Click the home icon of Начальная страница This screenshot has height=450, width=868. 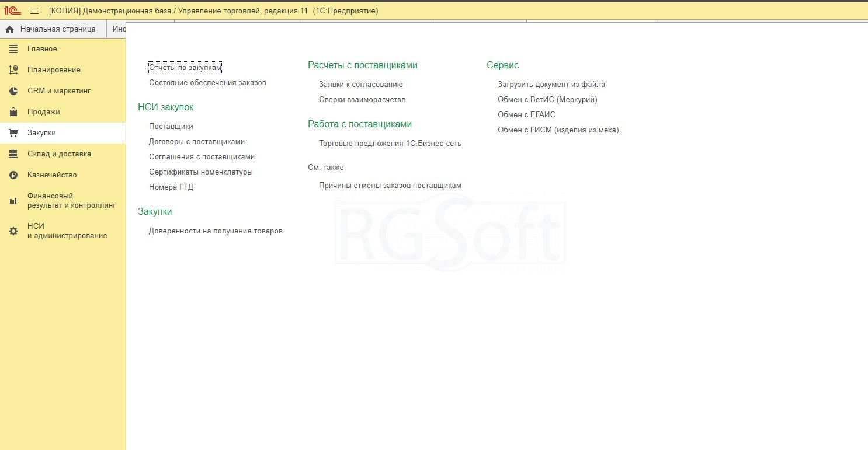coord(9,29)
